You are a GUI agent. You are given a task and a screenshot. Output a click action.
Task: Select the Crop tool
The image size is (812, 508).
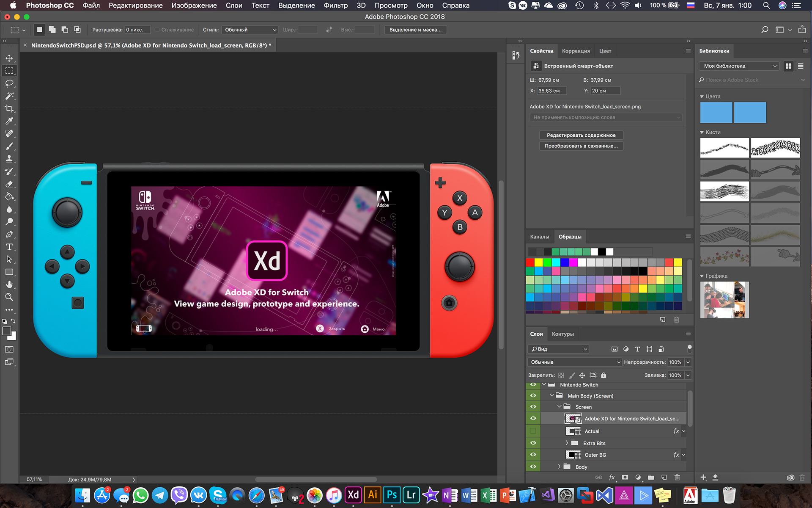(x=9, y=109)
